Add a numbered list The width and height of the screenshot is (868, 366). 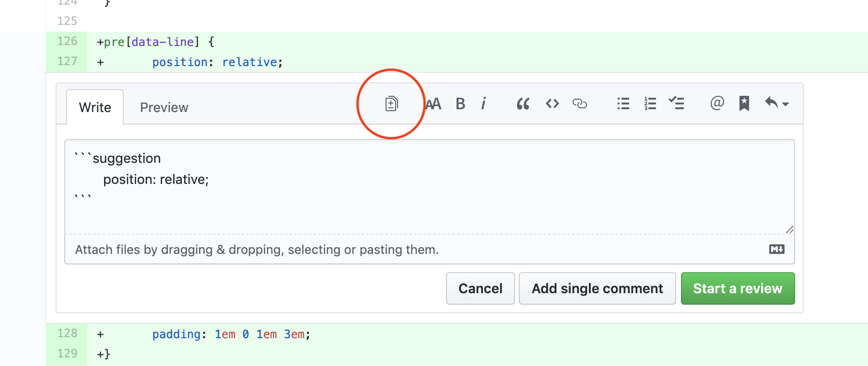(x=650, y=103)
